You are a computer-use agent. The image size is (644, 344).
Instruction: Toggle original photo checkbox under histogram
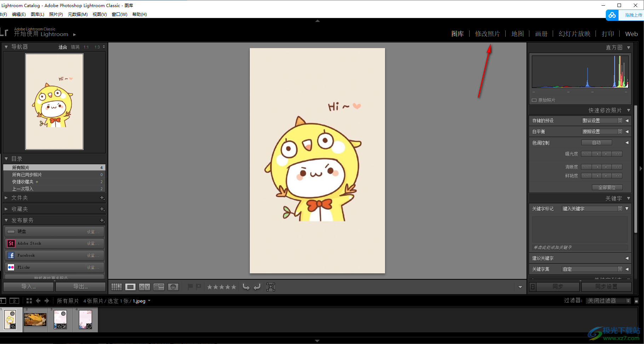(534, 100)
